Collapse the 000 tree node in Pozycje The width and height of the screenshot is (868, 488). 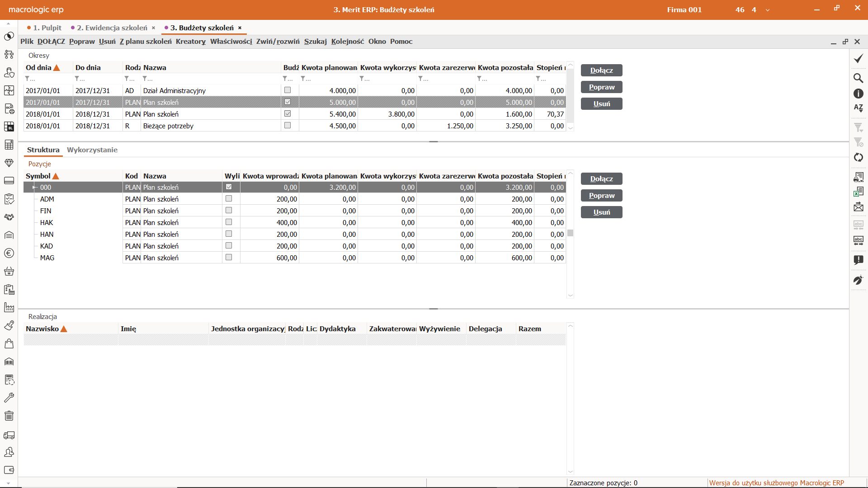point(34,188)
